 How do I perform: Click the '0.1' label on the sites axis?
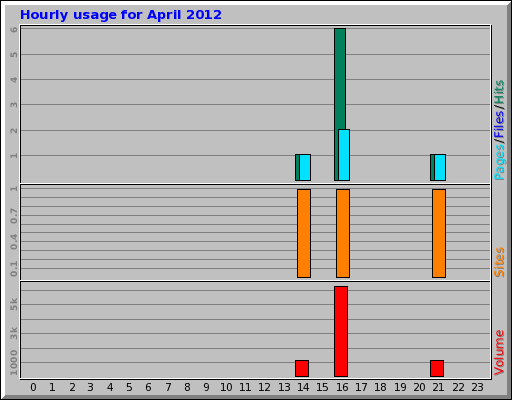point(14,269)
